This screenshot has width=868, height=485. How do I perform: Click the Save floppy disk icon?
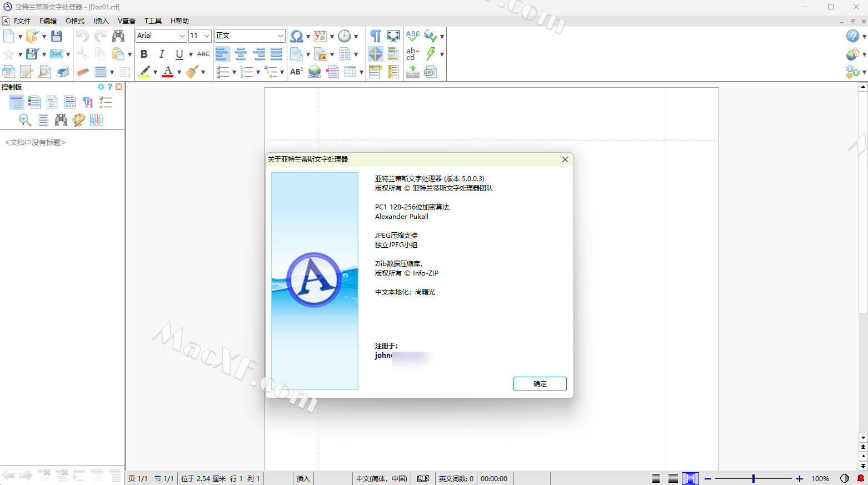click(x=57, y=36)
